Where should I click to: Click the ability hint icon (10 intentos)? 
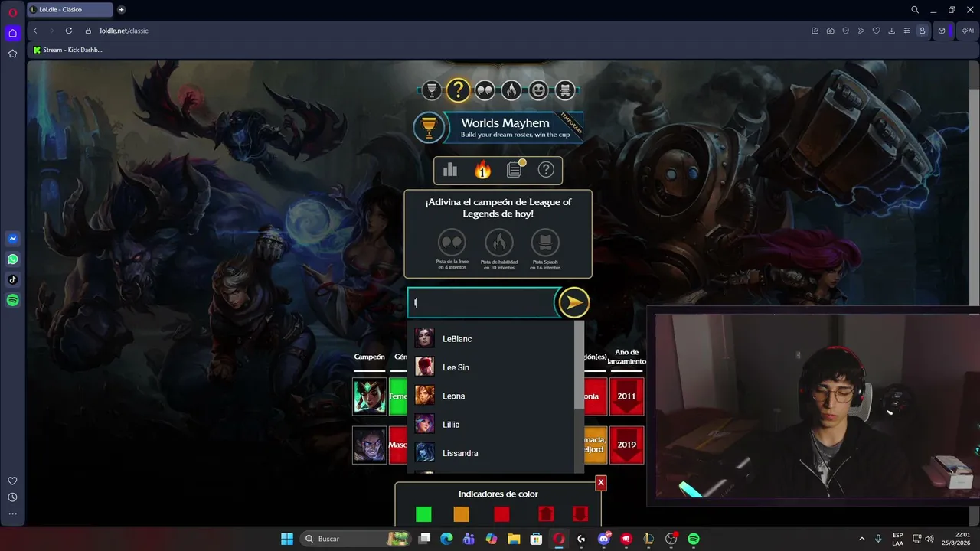(499, 243)
